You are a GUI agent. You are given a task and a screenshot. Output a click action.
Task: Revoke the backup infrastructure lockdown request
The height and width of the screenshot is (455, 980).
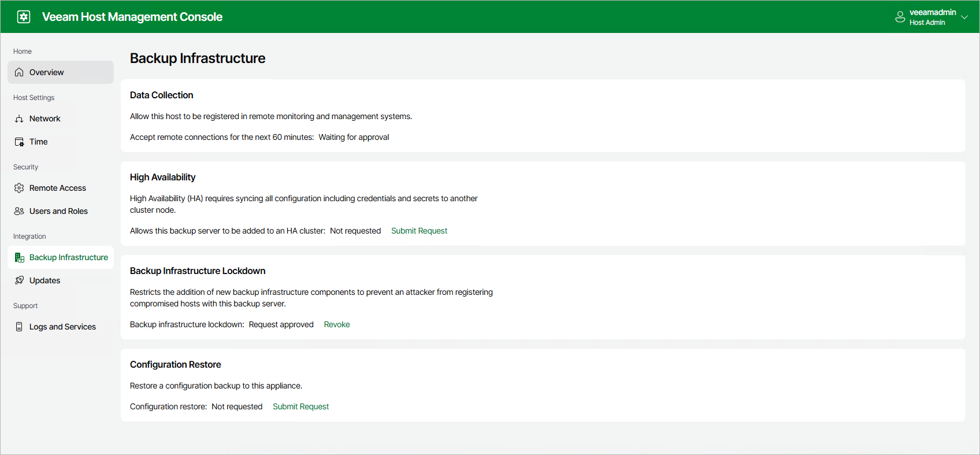[337, 324]
